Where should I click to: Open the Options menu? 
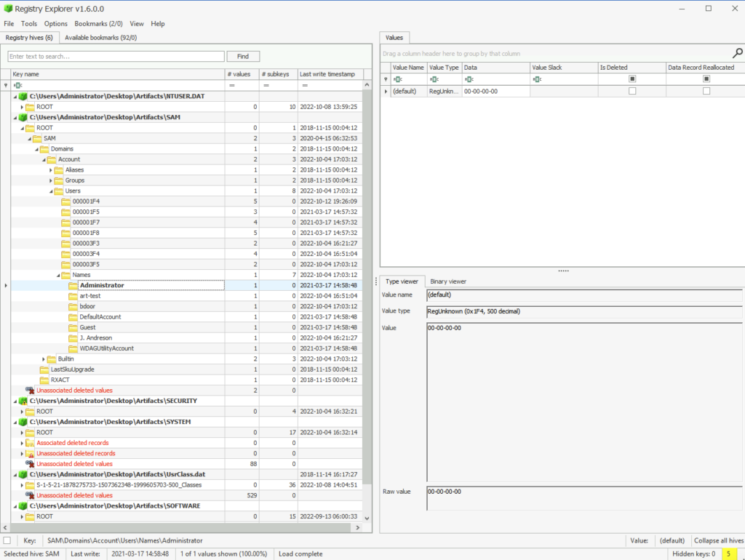point(55,24)
